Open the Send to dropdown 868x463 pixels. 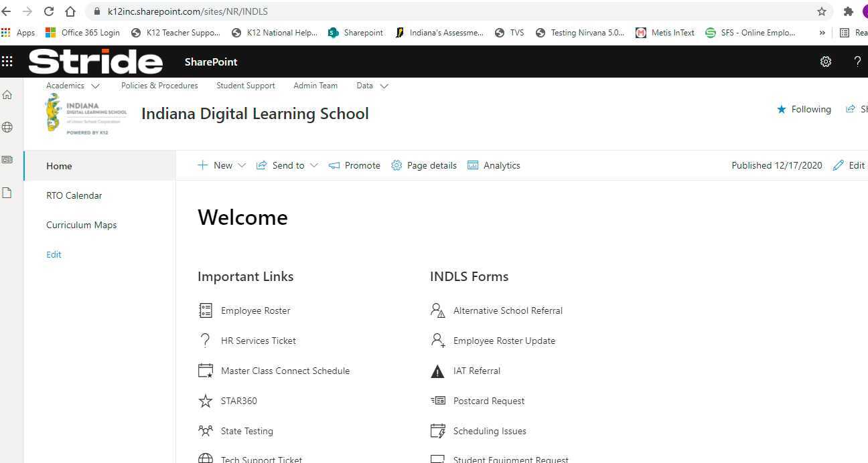287,165
